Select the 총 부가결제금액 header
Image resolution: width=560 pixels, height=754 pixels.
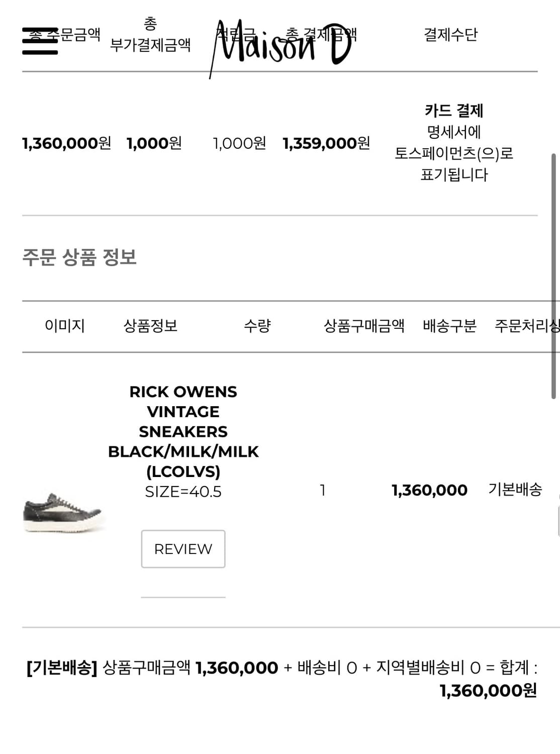(x=150, y=35)
